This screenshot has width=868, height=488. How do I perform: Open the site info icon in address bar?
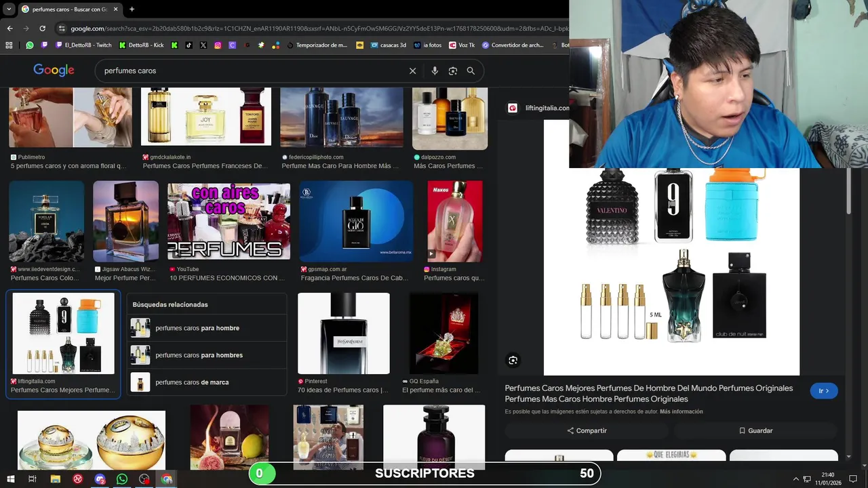coord(62,28)
